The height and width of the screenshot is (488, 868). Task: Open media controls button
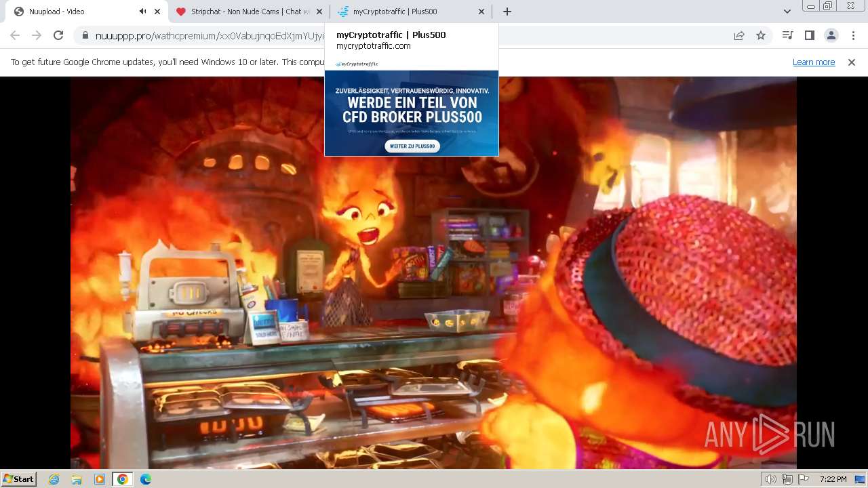pyautogui.click(x=787, y=35)
